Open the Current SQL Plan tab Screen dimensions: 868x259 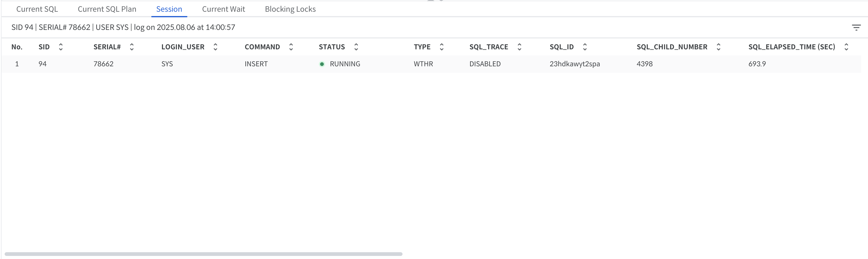click(x=107, y=9)
